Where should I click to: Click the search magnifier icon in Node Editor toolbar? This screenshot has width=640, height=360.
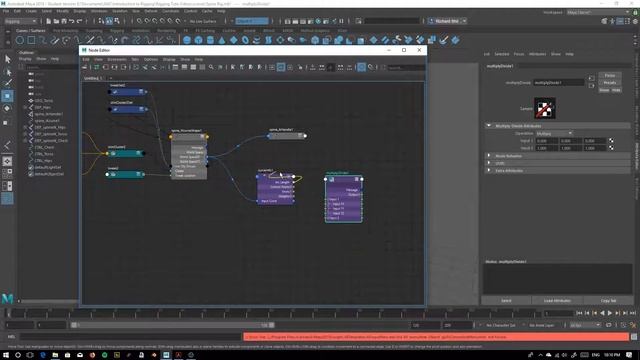(211, 67)
